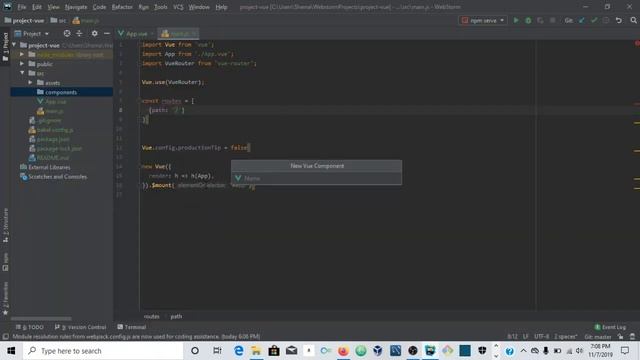
Task: Open the VCS menu
Action: pos(178,7)
